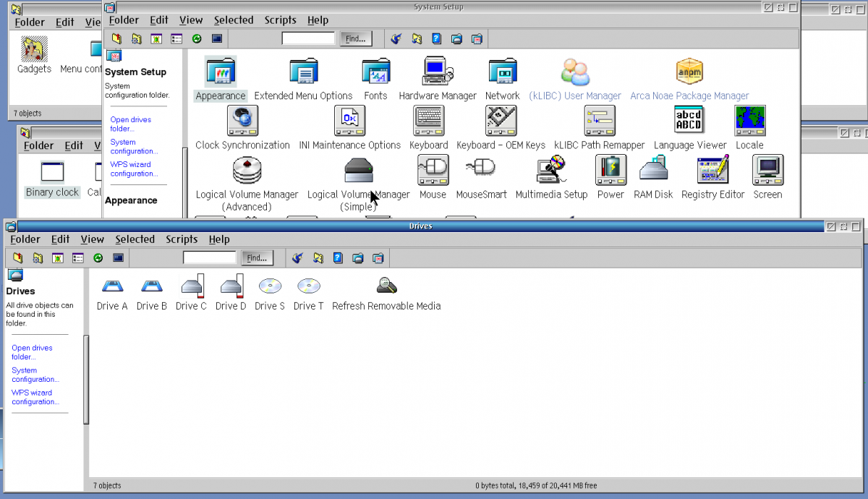Open Clock Synchronization settings
Image resolution: width=868 pixels, height=499 pixels.
coord(242,121)
